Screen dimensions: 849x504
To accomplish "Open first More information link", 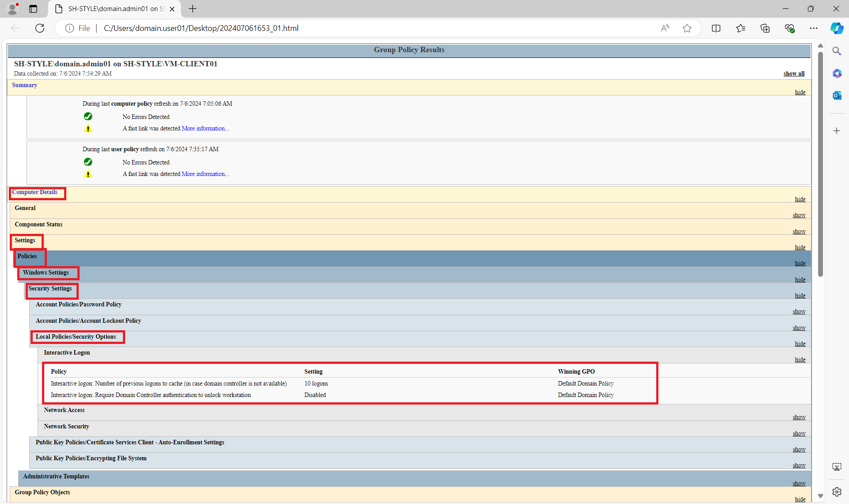I will click(205, 129).
